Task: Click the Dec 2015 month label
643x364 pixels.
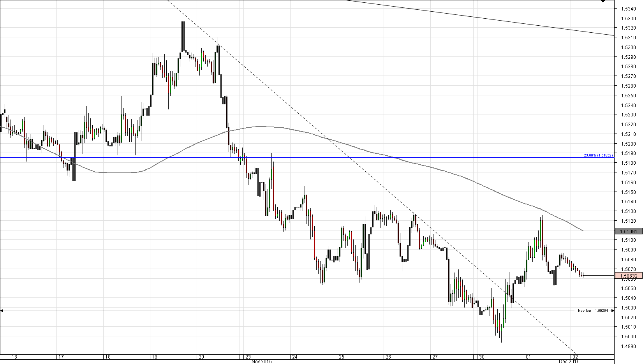Action: click(x=569, y=362)
